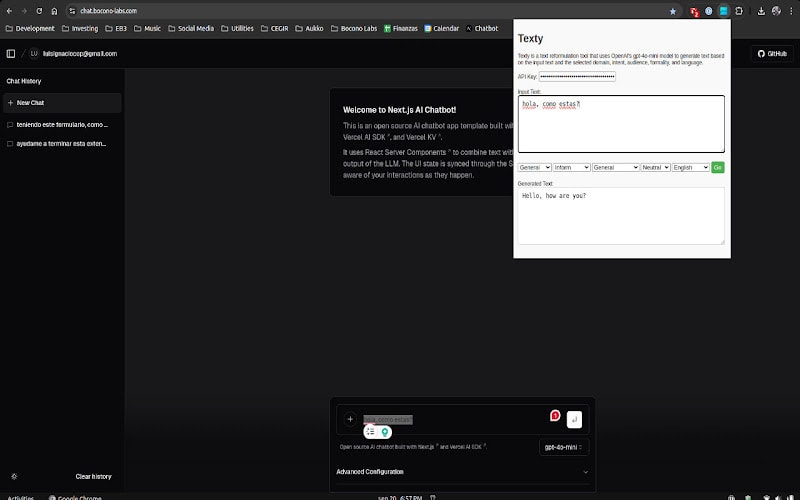
Task: Open the round blue password extension icon
Action: coord(709,11)
